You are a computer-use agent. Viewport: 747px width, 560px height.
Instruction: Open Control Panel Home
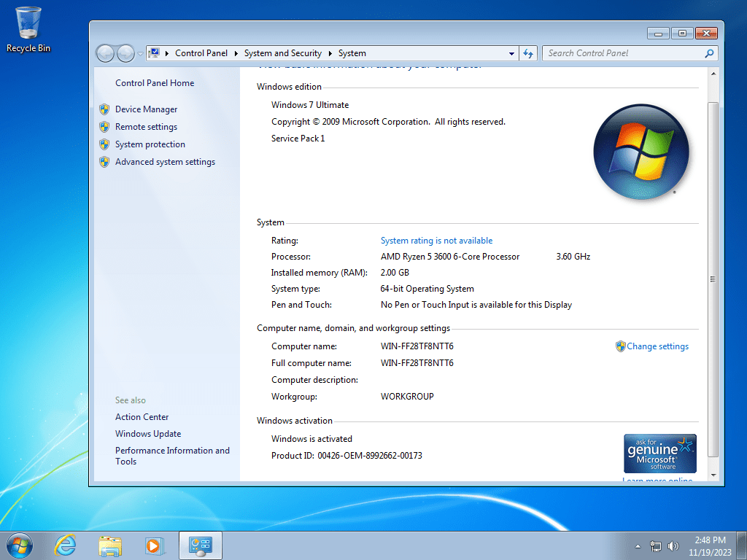155,83
